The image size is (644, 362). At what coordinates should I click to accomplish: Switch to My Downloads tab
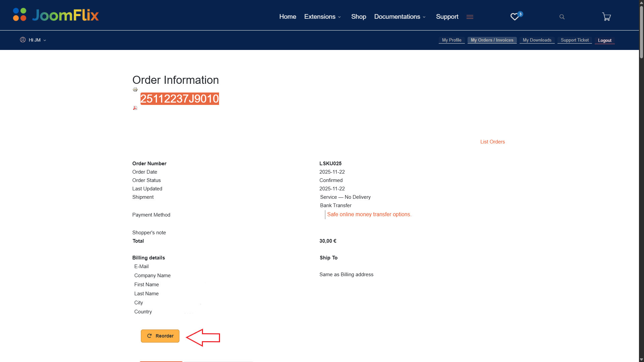pyautogui.click(x=537, y=40)
